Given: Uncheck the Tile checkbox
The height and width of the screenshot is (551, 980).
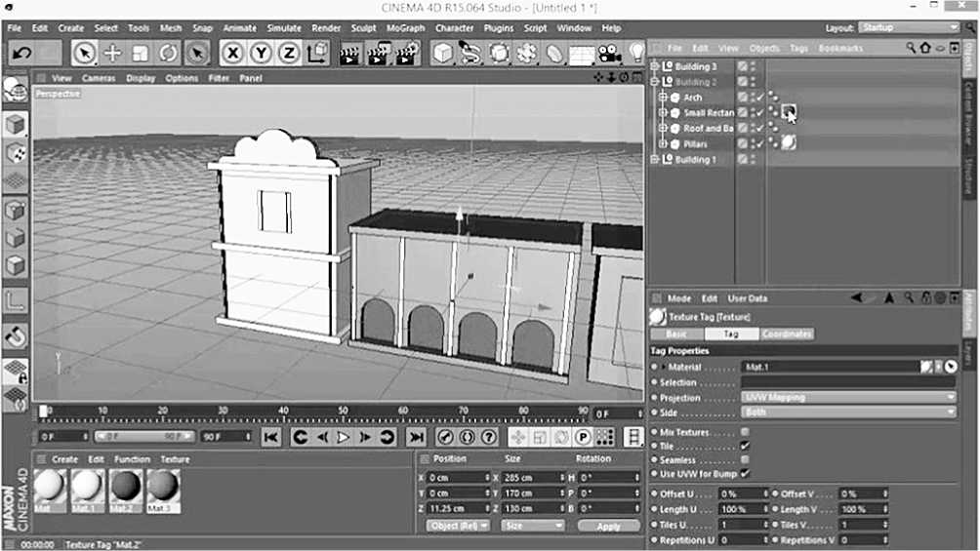Looking at the screenshot, I should pyautogui.click(x=746, y=446).
